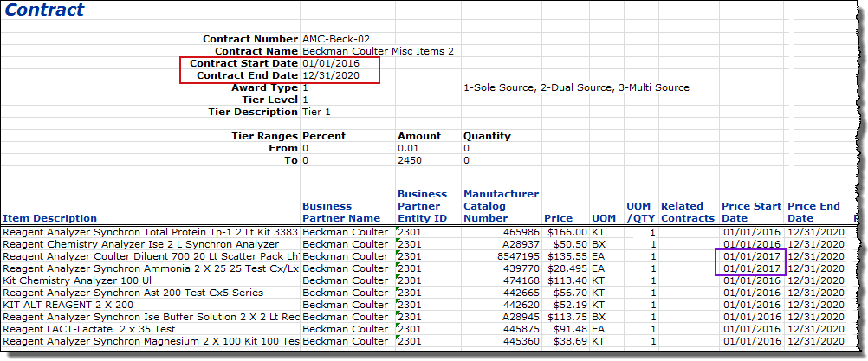This screenshot has width=868, height=361.
Task: Click catalog number 8547195 cell
Action: (516, 257)
